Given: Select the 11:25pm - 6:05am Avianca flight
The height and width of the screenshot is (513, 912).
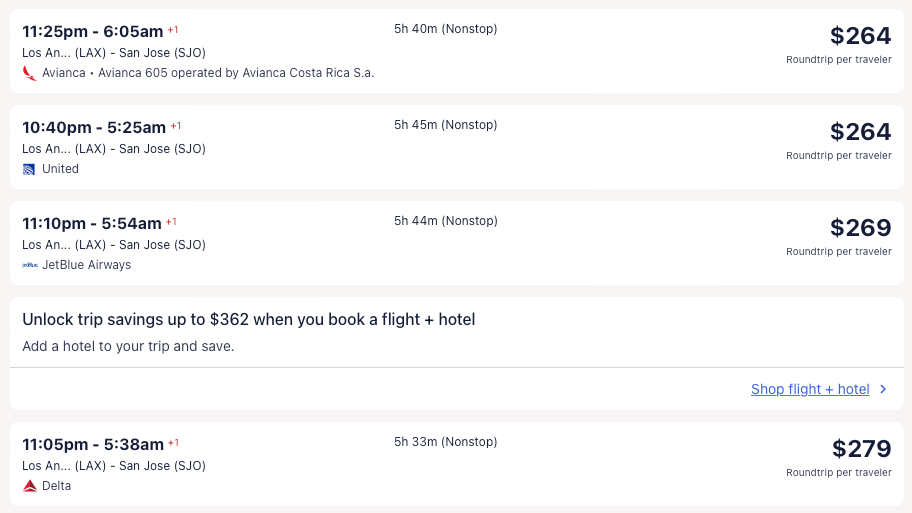Looking at the screenshot, I should [x=92, y=31].
